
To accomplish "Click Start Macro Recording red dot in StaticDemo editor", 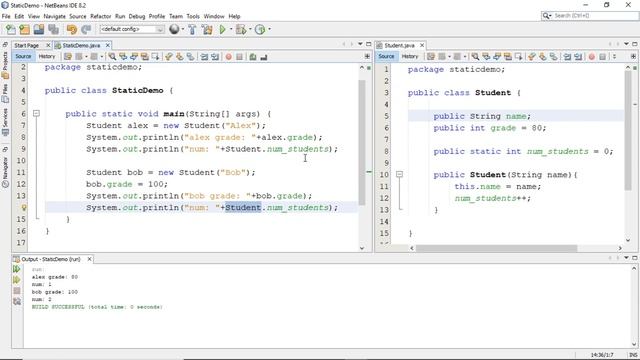I will tap(229, 57).
